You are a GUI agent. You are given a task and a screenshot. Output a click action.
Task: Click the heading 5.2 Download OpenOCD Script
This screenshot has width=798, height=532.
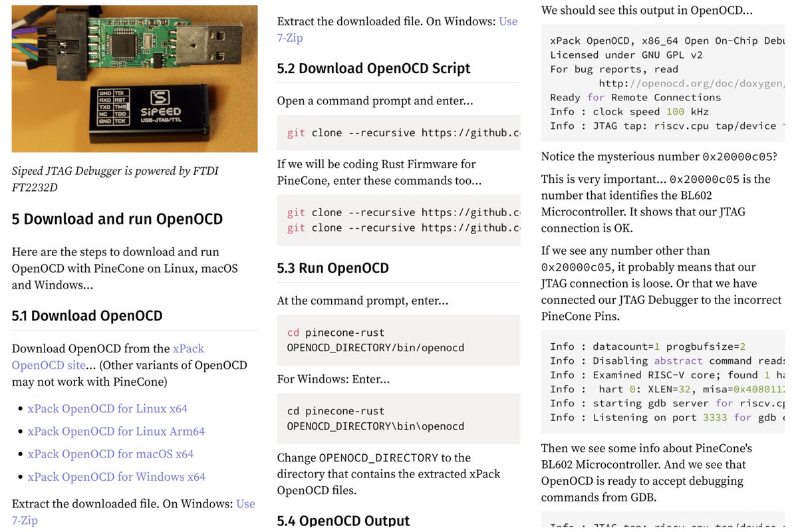coord(374,68)
